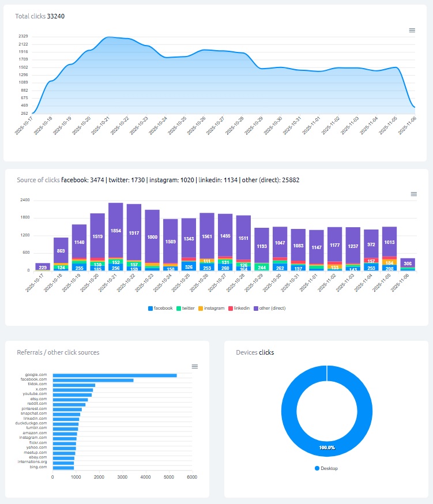Hide the instagram series via the legend
Viewport: 433px width, 504px height.
point(212,309)
